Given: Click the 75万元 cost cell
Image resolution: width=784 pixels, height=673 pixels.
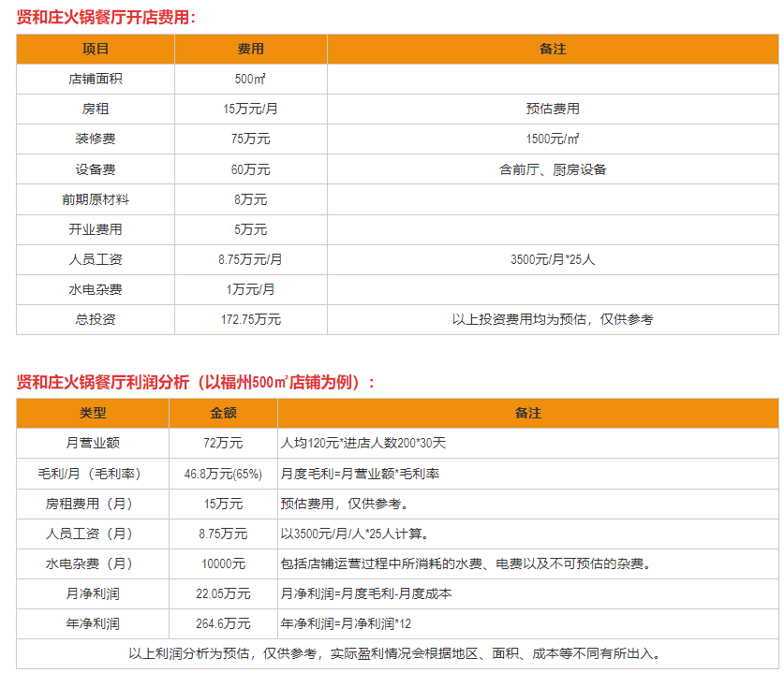Looking at the screenshot, I should point(250,139).
